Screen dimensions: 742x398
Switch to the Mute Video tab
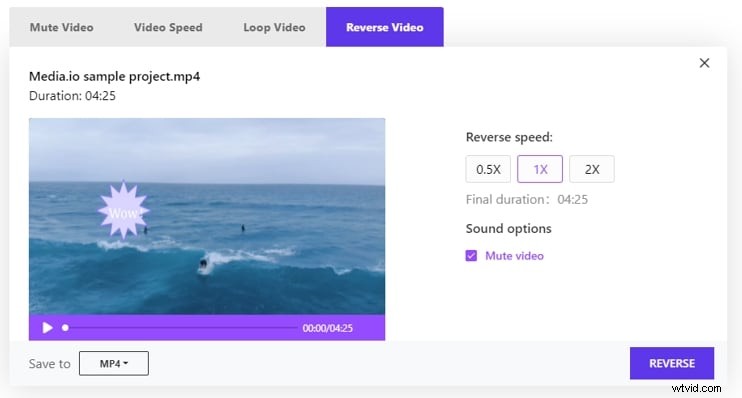point(62,27)
